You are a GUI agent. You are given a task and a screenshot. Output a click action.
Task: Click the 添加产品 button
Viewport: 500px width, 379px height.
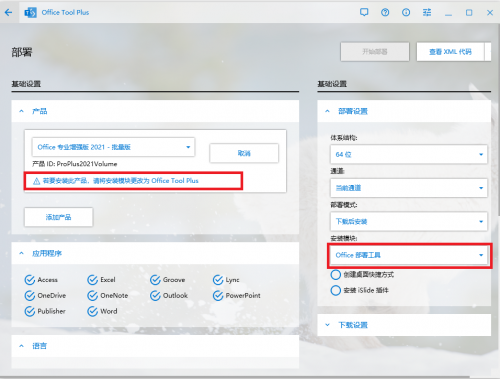click(x=58, y=217)
